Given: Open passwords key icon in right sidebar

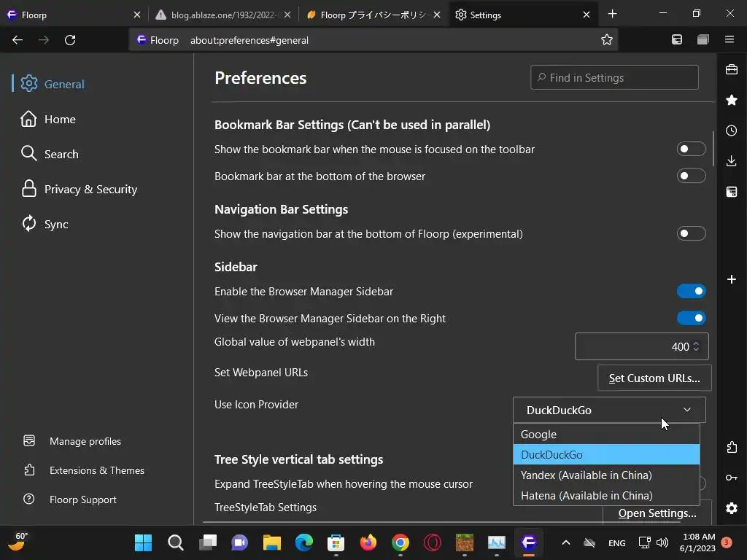Looking at the screenshot, I should click(732, 478).
